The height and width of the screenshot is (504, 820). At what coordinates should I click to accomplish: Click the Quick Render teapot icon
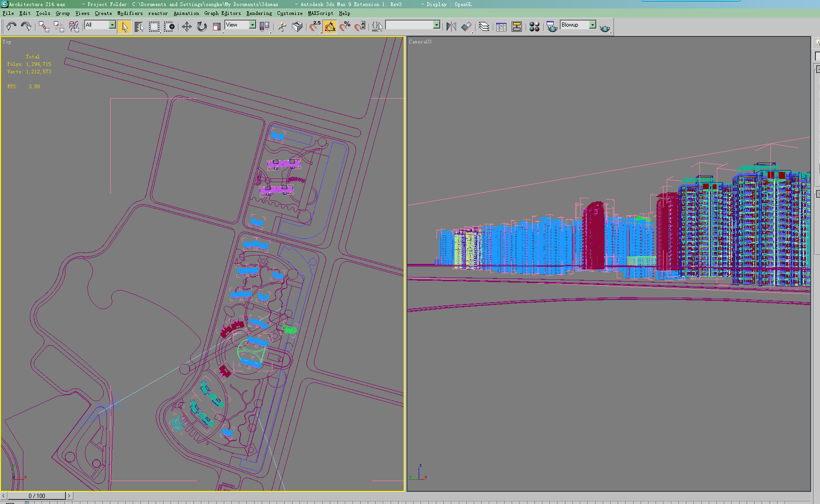click(605, 28)
